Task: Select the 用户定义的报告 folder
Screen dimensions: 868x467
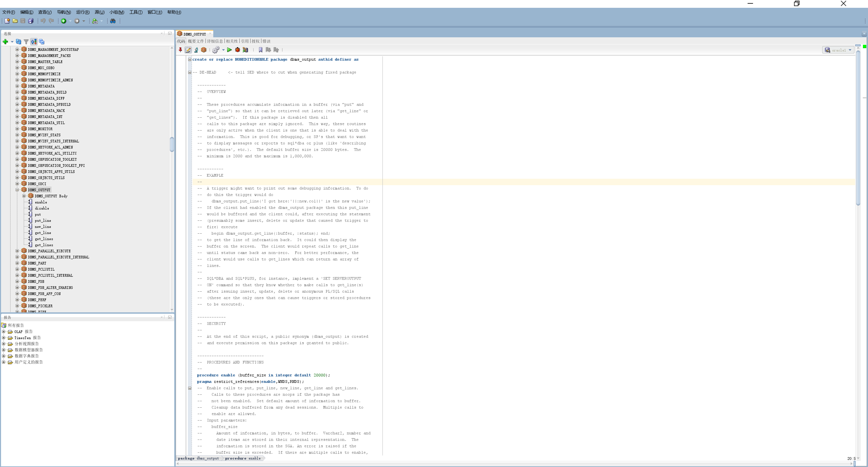Action: click(28, 362)
